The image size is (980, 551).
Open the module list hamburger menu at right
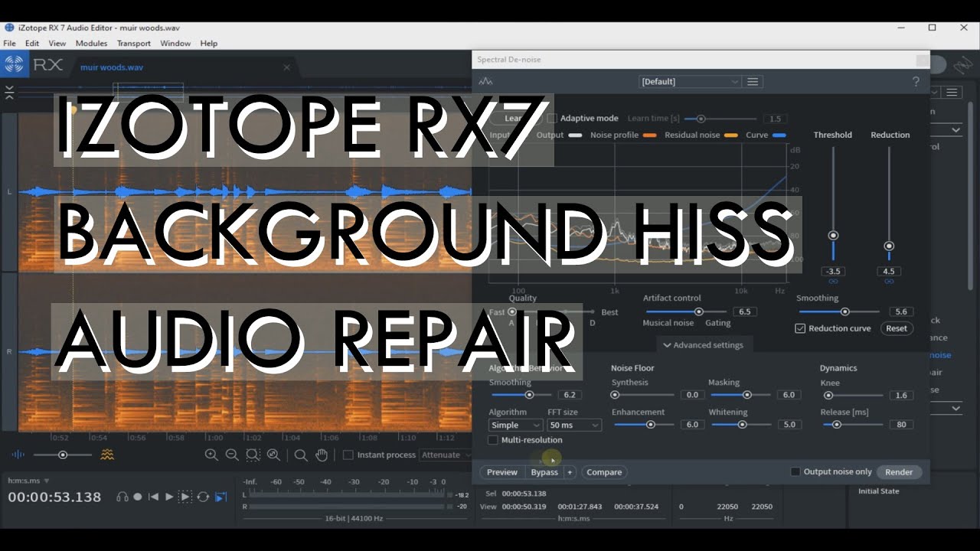(952, 92)
